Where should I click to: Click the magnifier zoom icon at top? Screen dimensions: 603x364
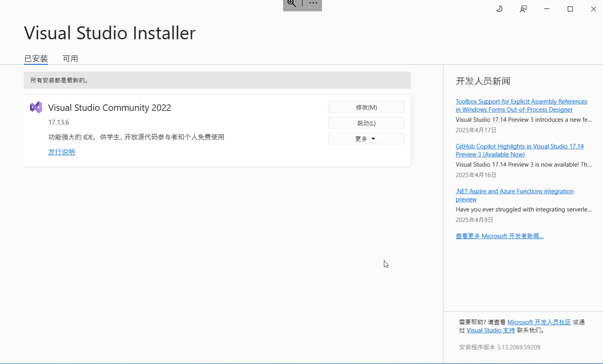tap(292, 4)
